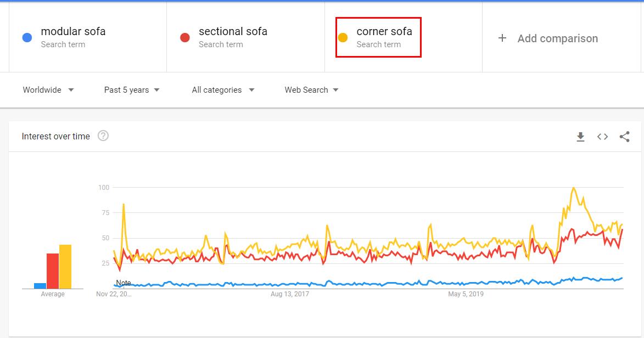Edit the modular sofa search term
644x338 pixels.
click(73, 31)
